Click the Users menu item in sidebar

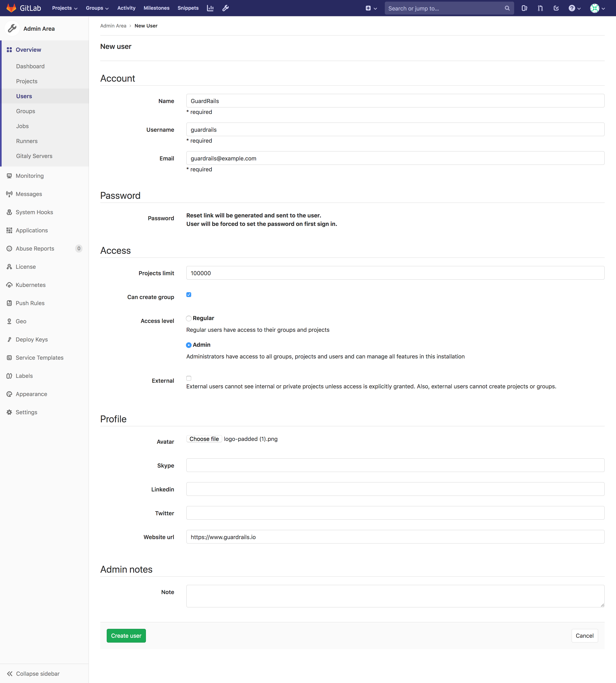[x=24, y=96]
